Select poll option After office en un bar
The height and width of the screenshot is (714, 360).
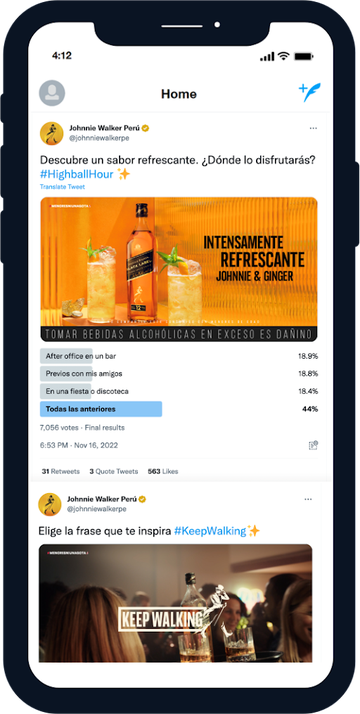pyautogui.click(x=179, y=356)
